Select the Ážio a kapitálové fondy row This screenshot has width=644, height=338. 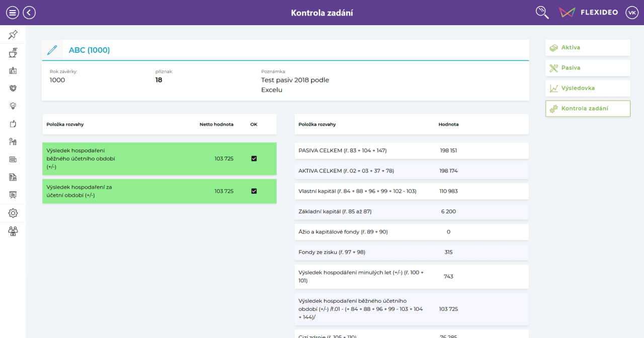(x=411, y=232)
